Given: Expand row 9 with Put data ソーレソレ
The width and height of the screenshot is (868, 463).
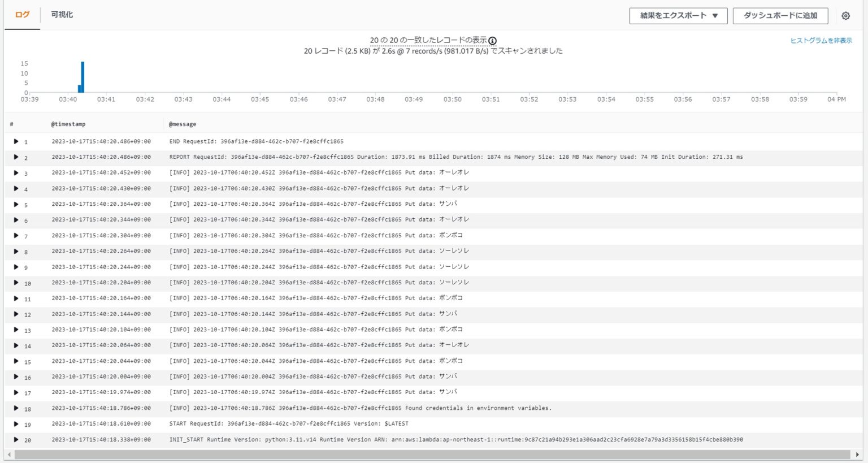Looking at the screenshot, I should click(16, 266).
